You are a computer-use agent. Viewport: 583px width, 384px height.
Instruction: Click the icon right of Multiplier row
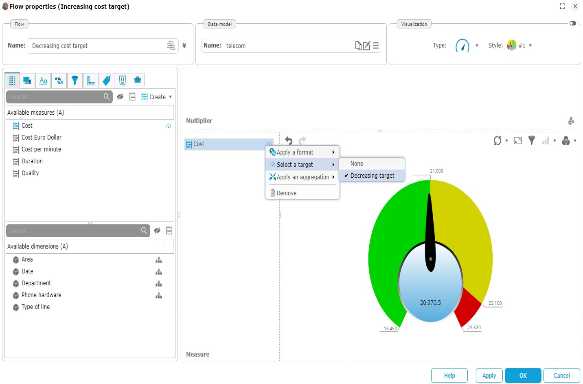[571, 121]
